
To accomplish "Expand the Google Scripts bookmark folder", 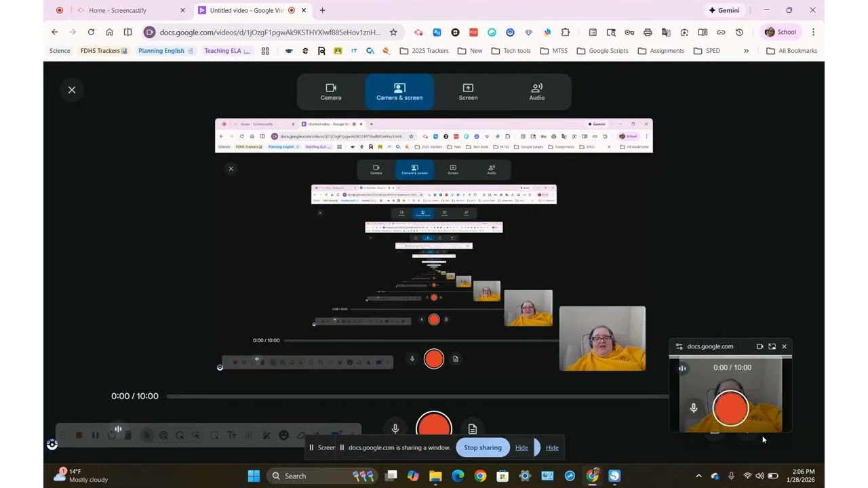I will [602, 51].
